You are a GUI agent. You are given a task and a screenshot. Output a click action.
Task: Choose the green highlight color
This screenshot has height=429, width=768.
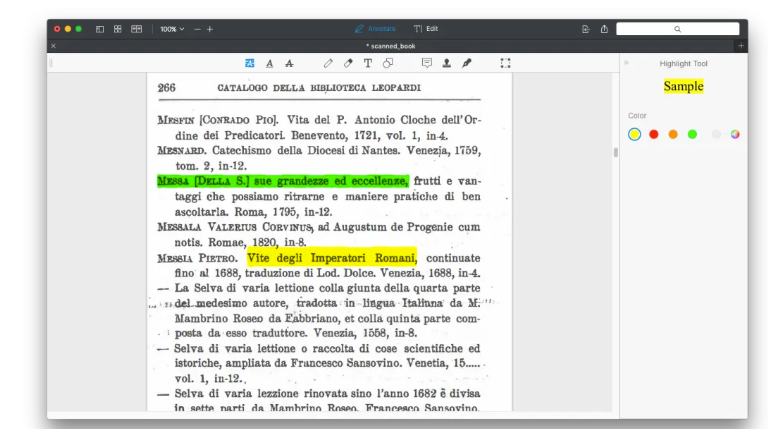coord(692,134)
